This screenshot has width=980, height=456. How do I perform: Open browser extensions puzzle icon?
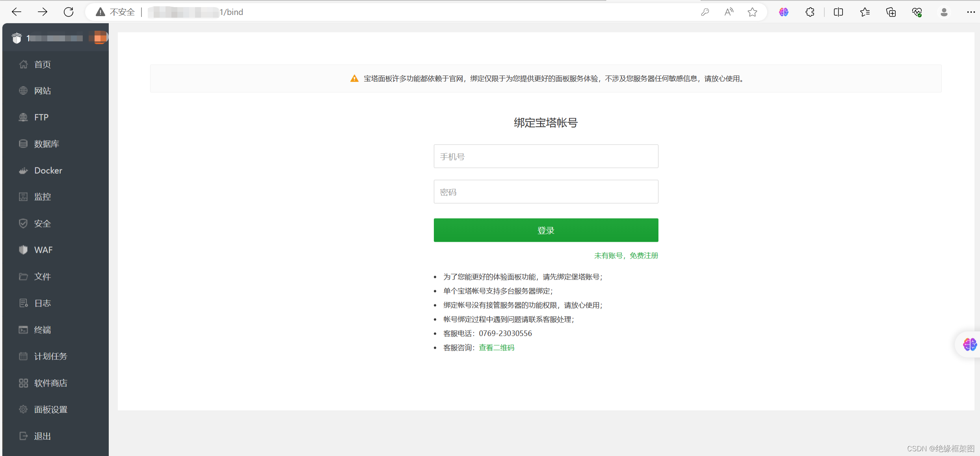[809, 12]
